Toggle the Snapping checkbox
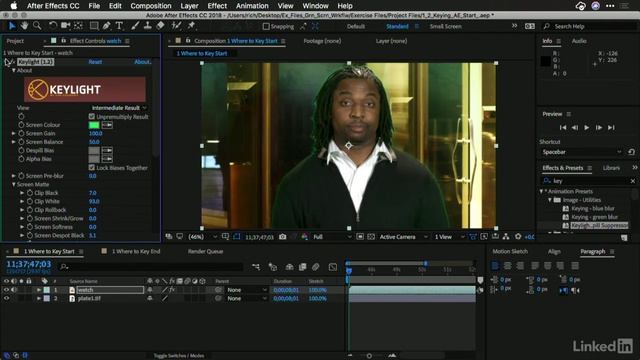 tap(266, 26)
